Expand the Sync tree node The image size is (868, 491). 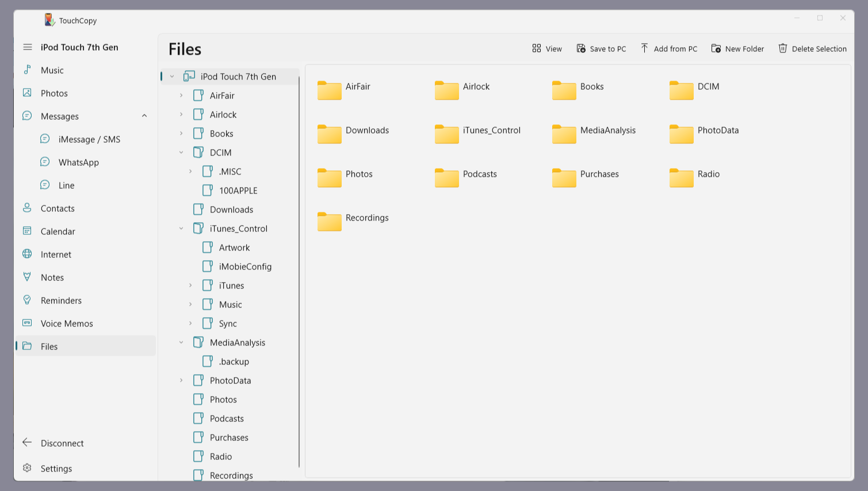[x=190, y=323]
